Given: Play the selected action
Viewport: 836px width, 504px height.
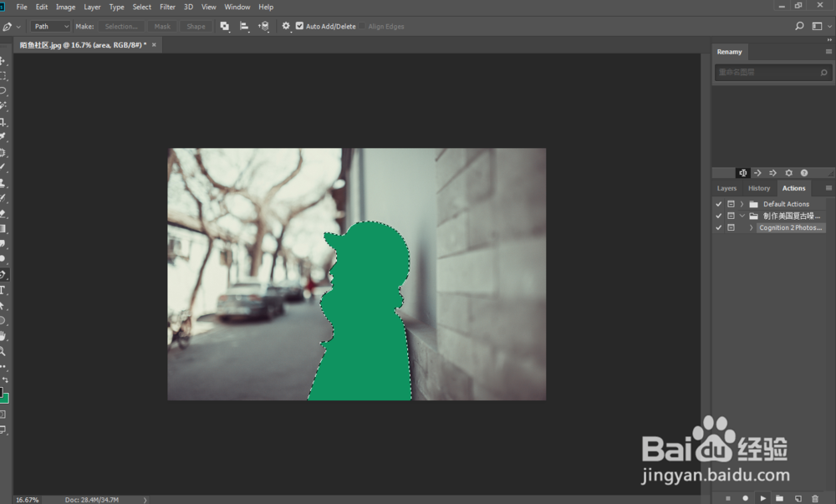Looking at the screenshot, I should tap(763, 498).
